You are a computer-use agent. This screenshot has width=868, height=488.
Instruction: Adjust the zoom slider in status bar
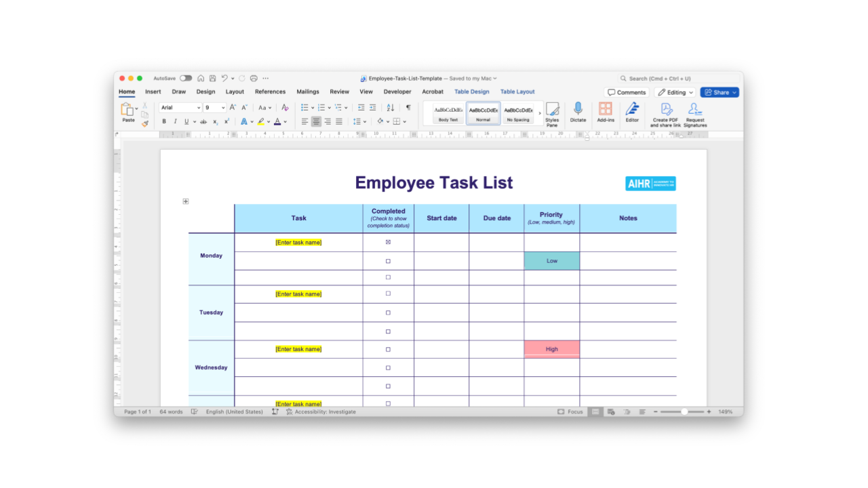[684, 411]
